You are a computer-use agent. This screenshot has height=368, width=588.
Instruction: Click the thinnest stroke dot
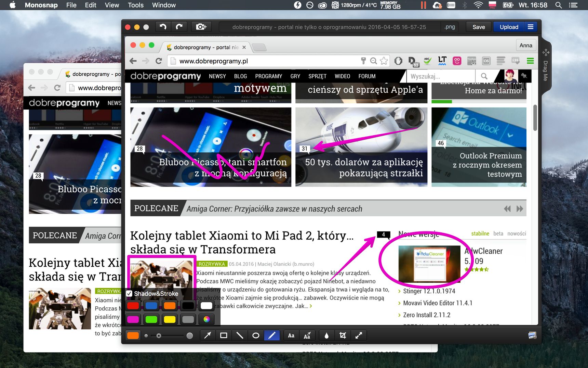[x=146, y=336]
